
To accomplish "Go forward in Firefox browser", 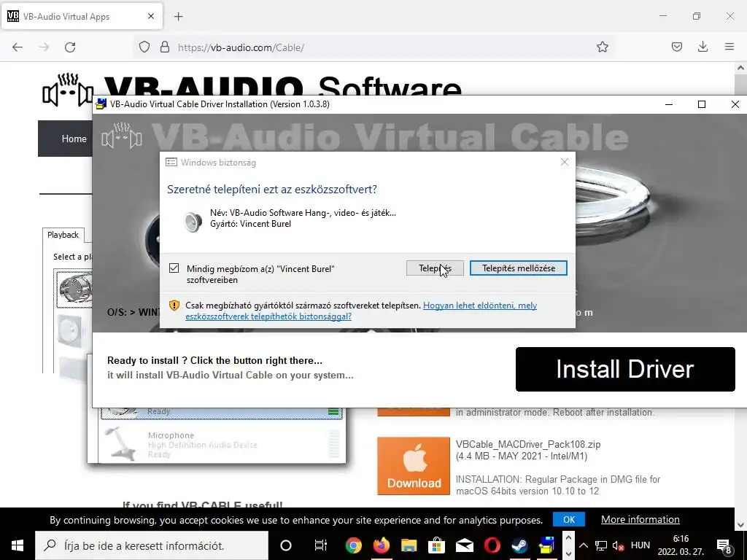I will [x=44, y=47].
